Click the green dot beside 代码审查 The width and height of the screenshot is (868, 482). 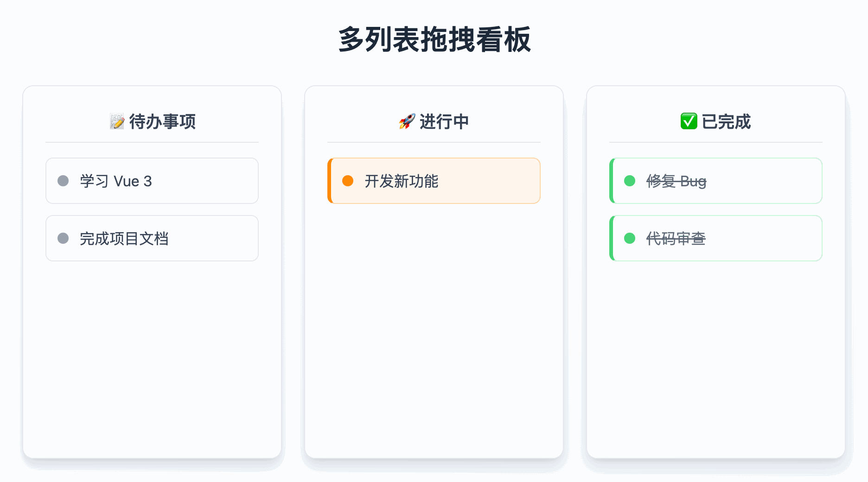(630, 238)
